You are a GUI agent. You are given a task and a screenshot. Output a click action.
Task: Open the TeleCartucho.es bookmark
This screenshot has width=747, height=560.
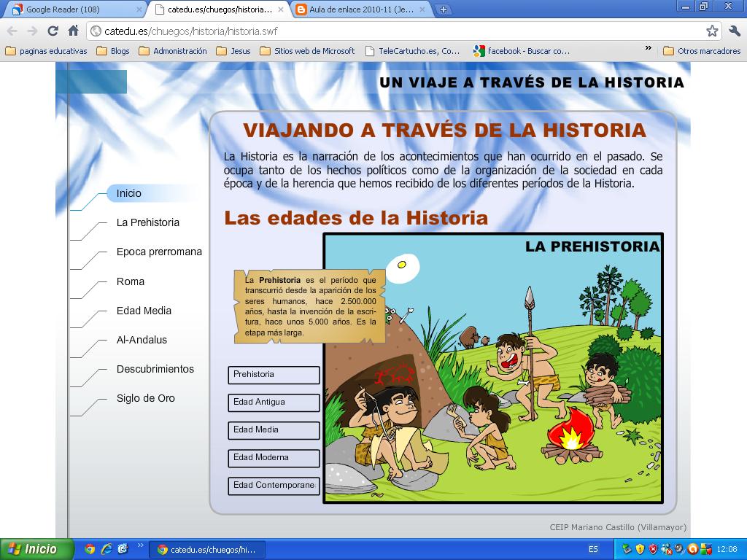tap(413, 51)
